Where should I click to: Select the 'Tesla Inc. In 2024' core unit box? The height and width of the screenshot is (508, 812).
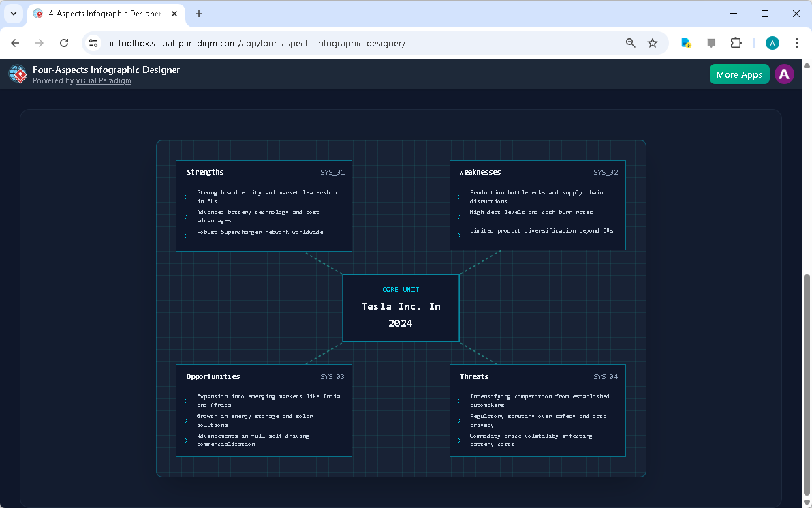pyautogui.click(x=401, y=308)
